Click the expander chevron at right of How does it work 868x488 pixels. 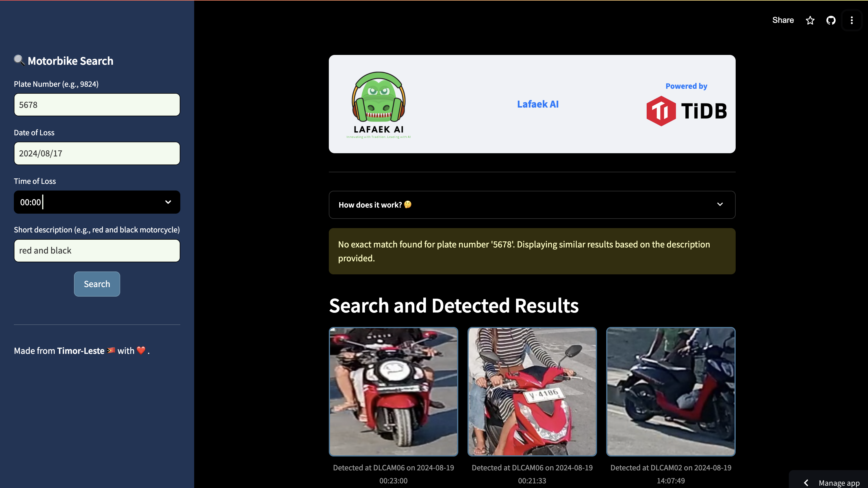coord(720,204)
